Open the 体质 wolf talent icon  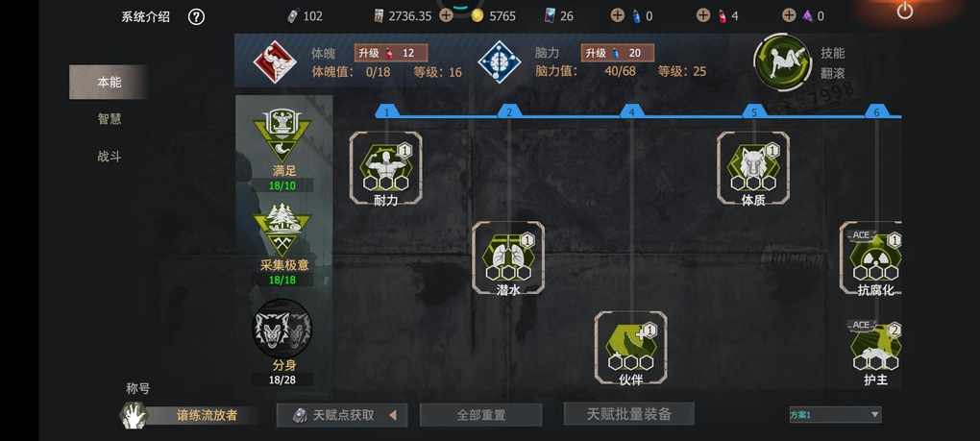point(752,167)
